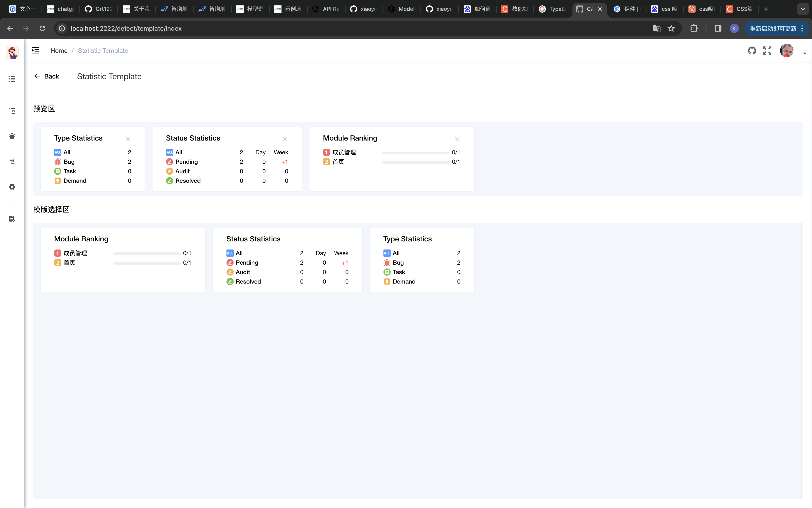Click the bug icon in left sidebar
The image size is (812, 508).
click(12, 136)
